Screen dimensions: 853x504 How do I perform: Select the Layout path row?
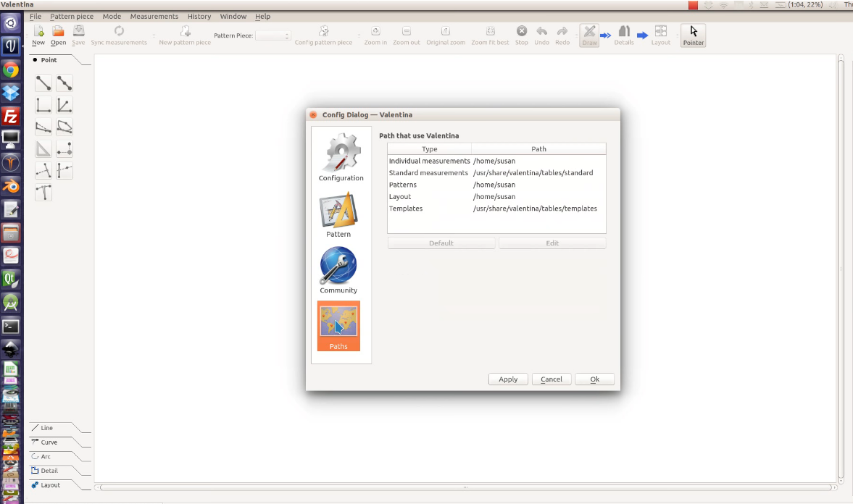(496, 197)
